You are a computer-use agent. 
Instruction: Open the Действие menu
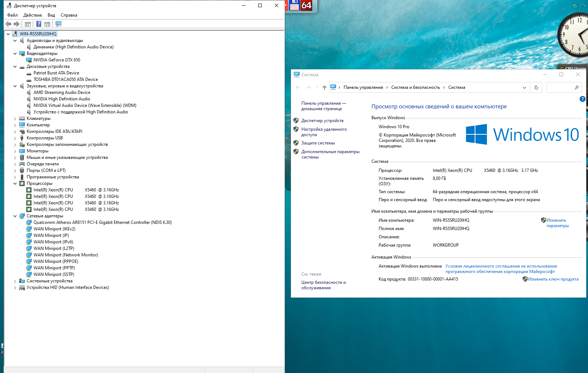(32, 15)
